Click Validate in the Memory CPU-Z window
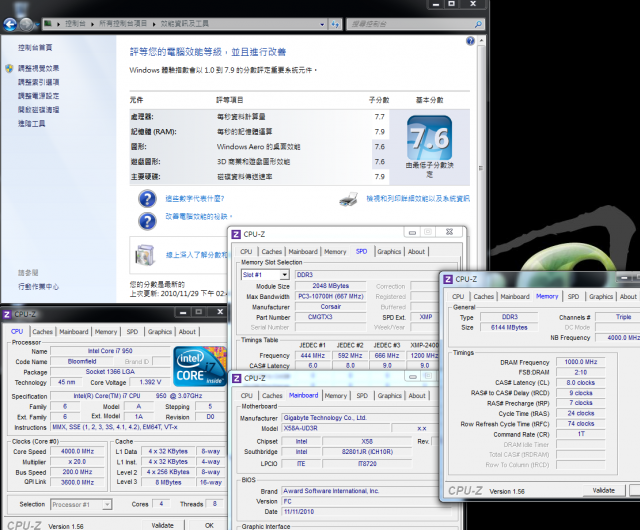The width and height of the screenshot is (640, 530). 604,490
